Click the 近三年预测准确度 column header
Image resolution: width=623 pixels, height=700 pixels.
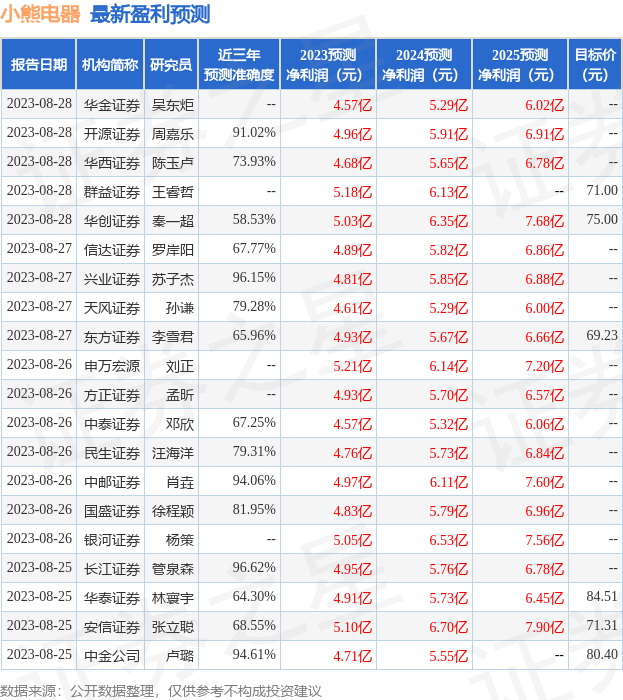(238, 65)
